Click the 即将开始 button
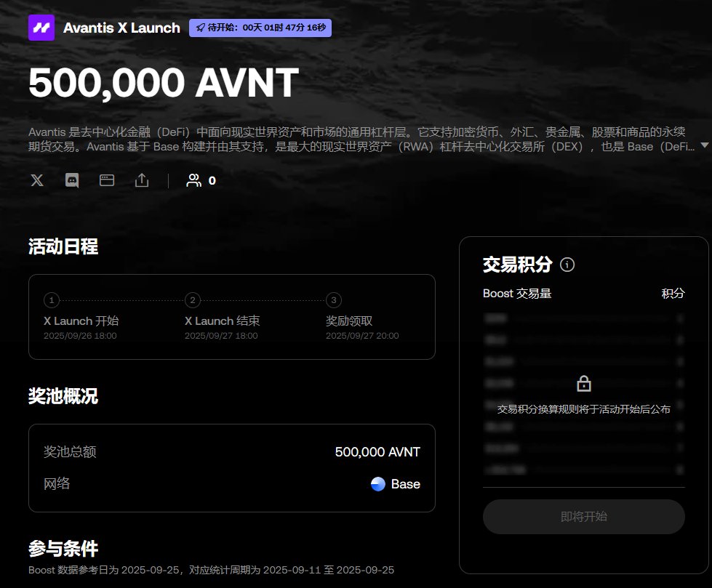712x588 pixels. [584, 517]
